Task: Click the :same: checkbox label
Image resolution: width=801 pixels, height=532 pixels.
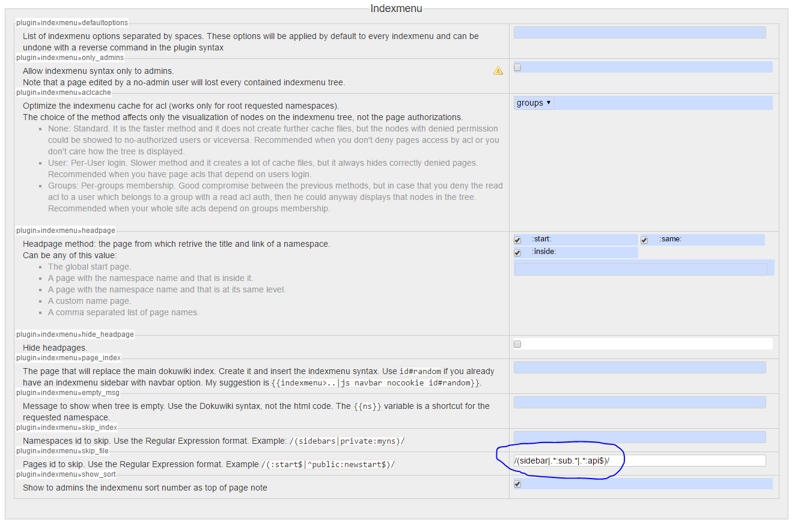Action: pyautogui.click(x=670, y=240)
